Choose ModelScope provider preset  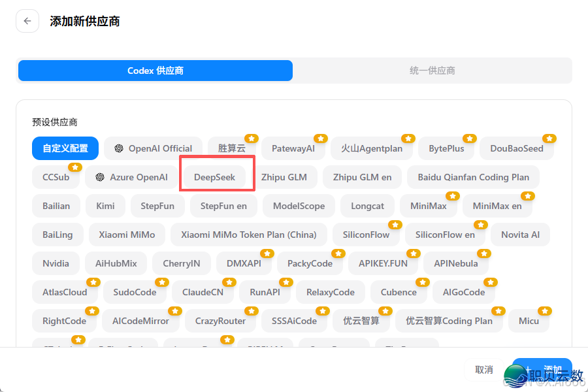pyautogui.click(x=299, y=206)
